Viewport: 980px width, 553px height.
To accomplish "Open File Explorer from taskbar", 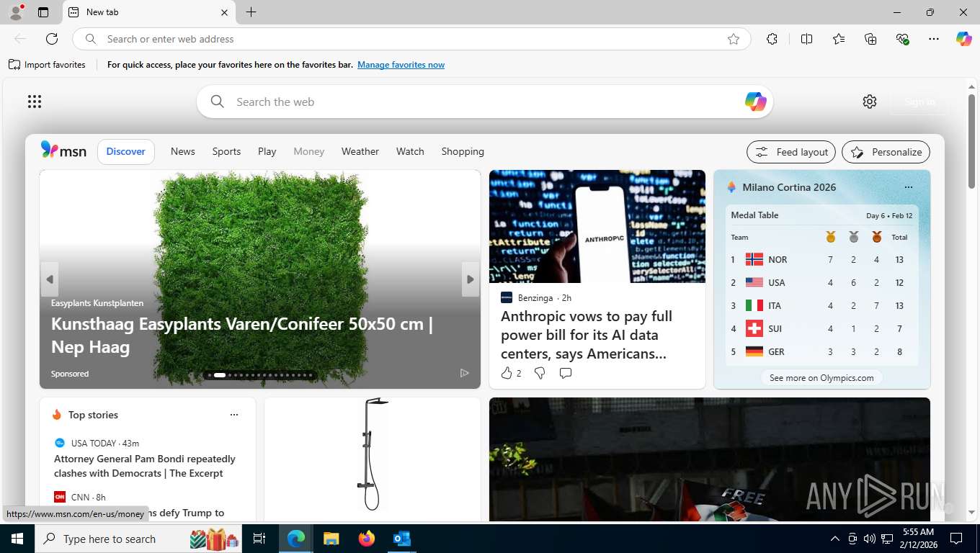I will coord(331,539).
